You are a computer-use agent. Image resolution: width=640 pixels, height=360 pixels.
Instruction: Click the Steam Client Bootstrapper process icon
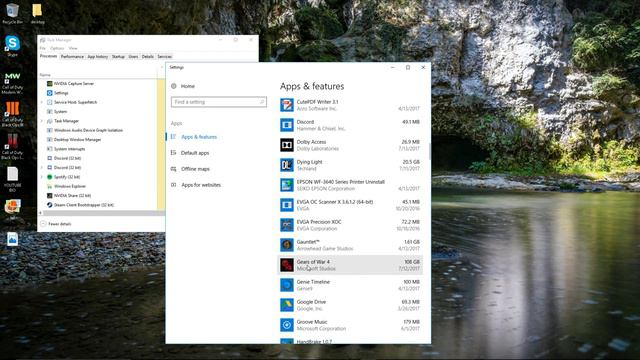(x=49, y=205)
